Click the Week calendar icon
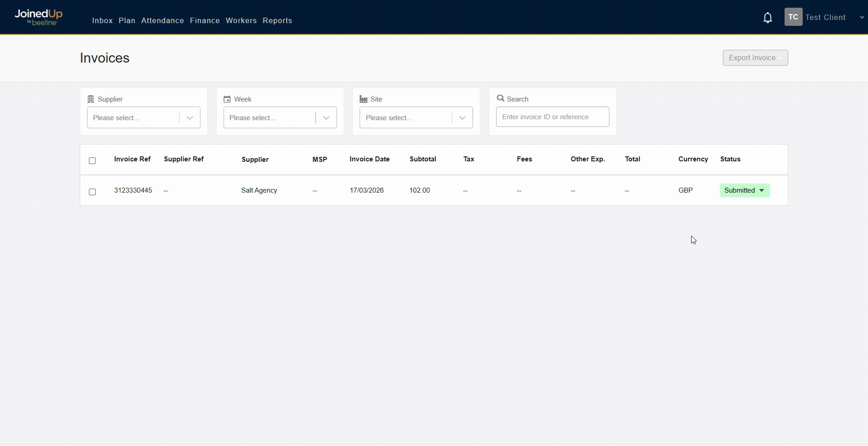The width and height of the screenshot is (868, 446). (227, 99)
